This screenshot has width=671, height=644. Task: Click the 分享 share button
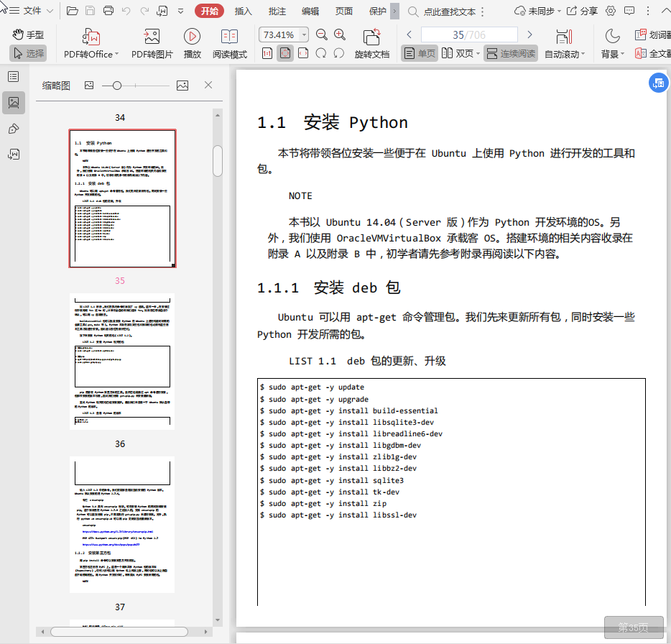[582, 11]
